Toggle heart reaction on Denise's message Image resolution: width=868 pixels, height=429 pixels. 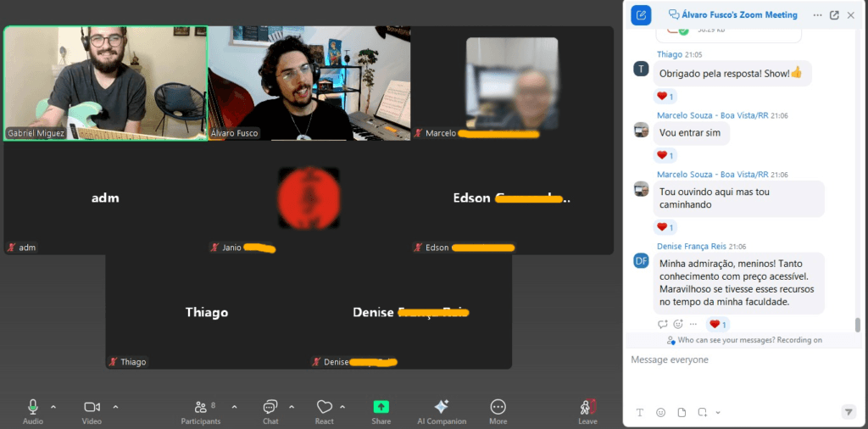[718, 325]
